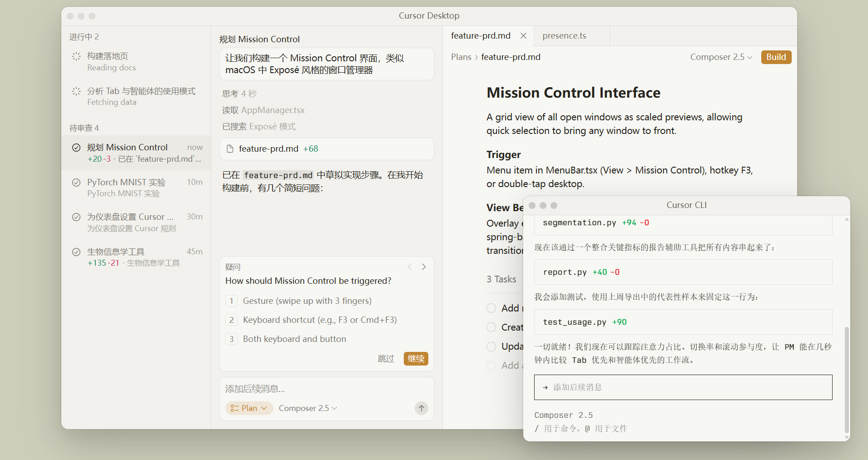
Task: Open 生物信息学工具 task in sidebar
Action: (x=136, y=257)
